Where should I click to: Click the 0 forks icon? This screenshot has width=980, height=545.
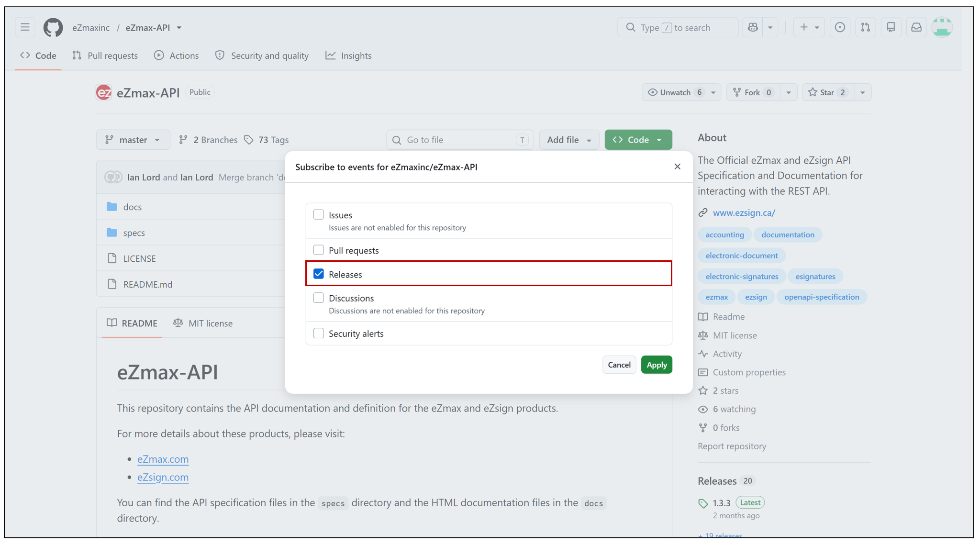pyautogui.click(x=703, y=428)
